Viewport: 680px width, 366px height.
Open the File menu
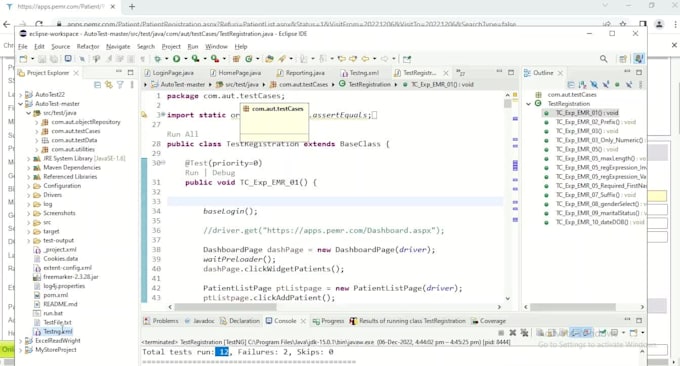23,46
